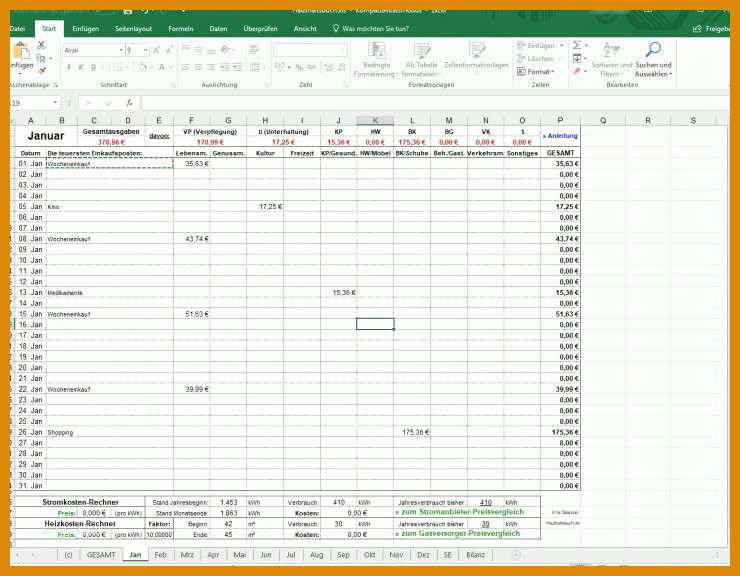
Task: Click the fill color bucket icon
Action: pos(142,68)
